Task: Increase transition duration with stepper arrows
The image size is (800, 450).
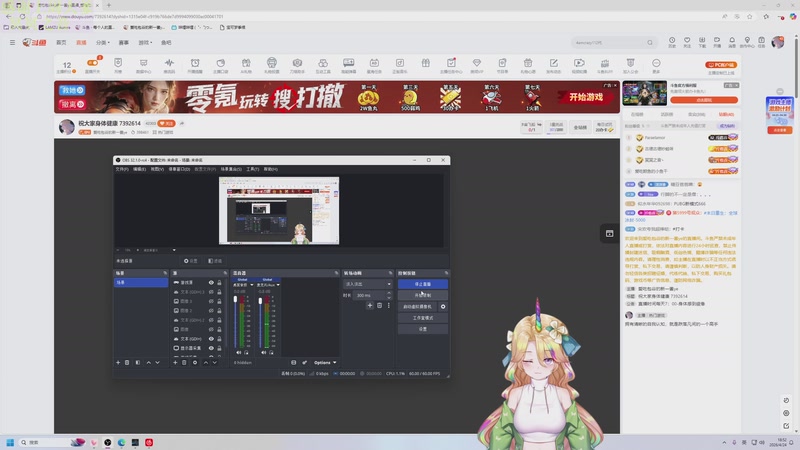Action: tap(389, 293)
